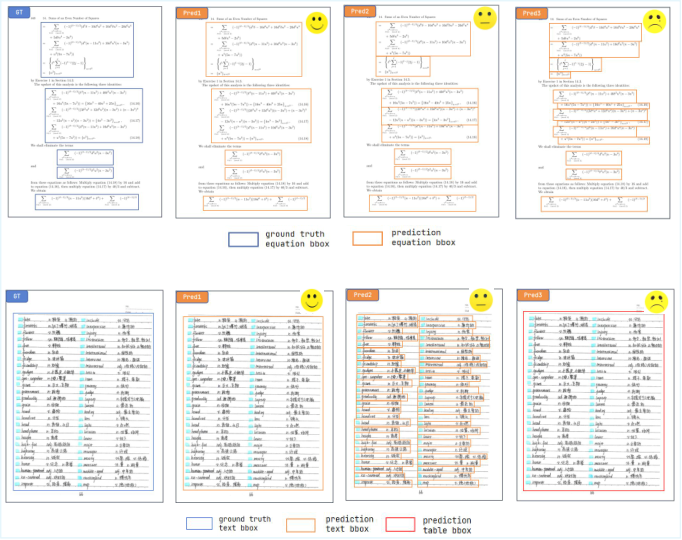The image size is (682, 540).
Task: Click the ground truth equation bbox blue swatch
Action: click(243, 240)
